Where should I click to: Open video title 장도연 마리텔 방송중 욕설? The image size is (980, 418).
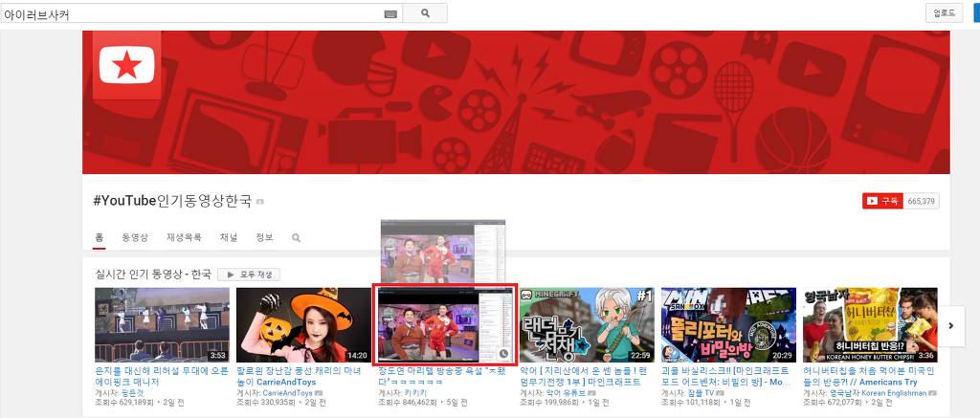tap(442, 376)
